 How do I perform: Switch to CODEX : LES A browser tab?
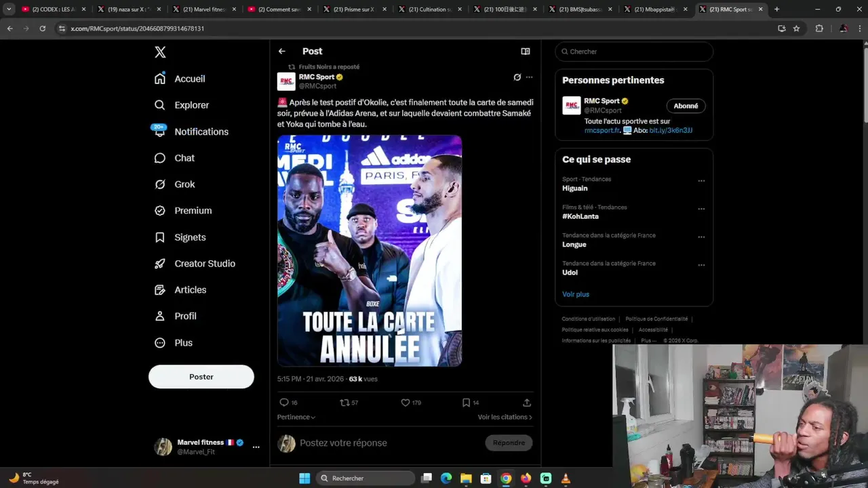54,9
